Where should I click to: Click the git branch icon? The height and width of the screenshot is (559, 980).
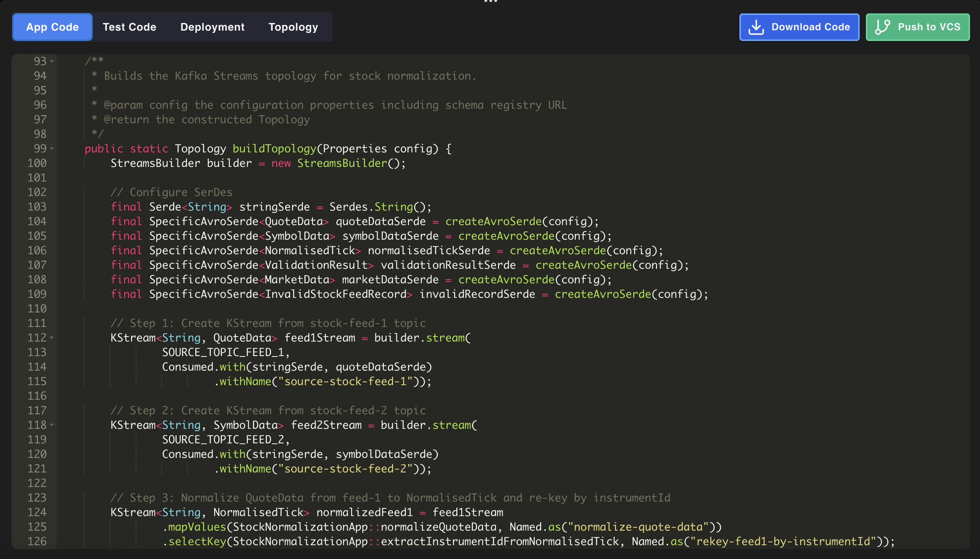(x=882, y=27)
